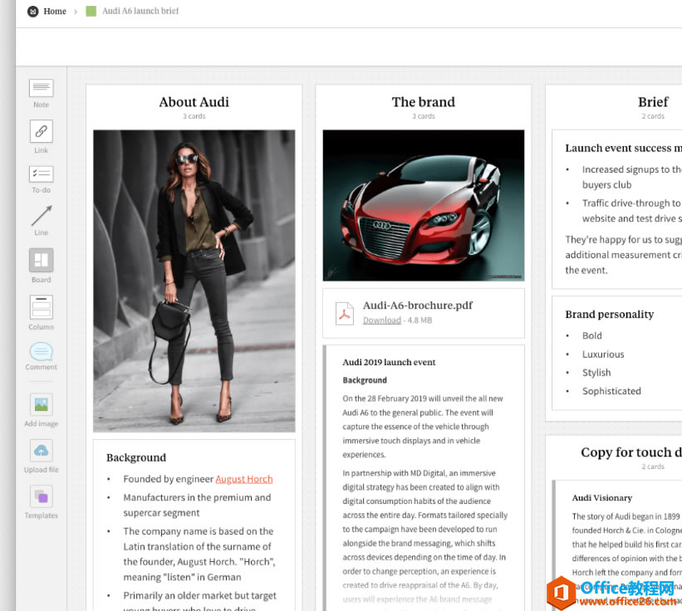
Task: Select the Sophisticated bullet item
Action: point(611,391)
